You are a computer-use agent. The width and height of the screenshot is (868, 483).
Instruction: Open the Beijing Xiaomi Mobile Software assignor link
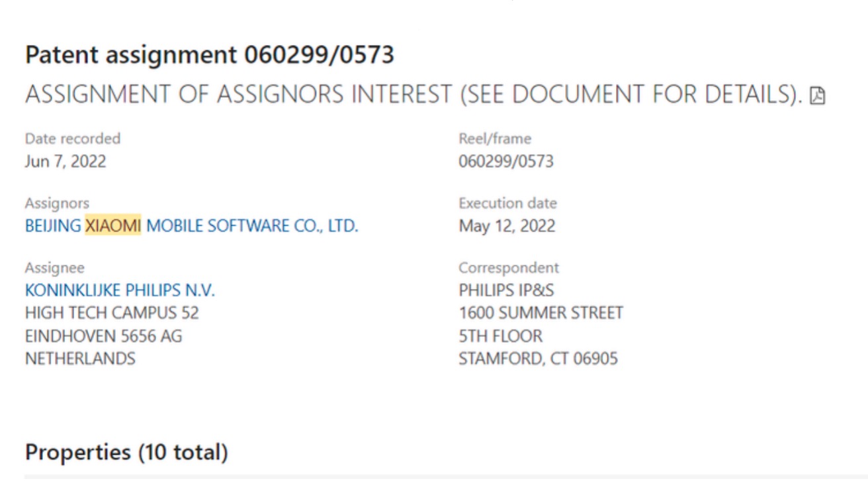191,226
